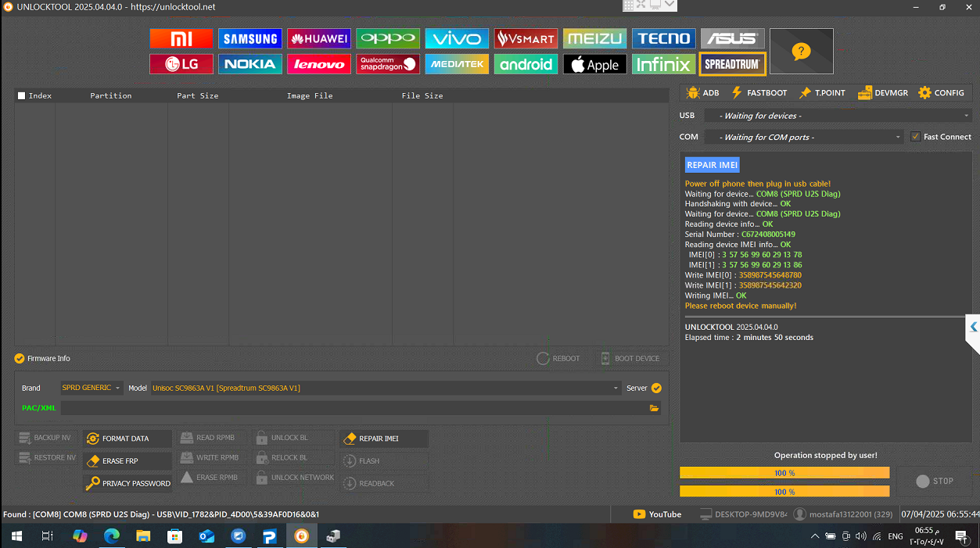This screenshot has height=548, width=980.
Task: Open the ADB tab
Action: click(702, 93)
